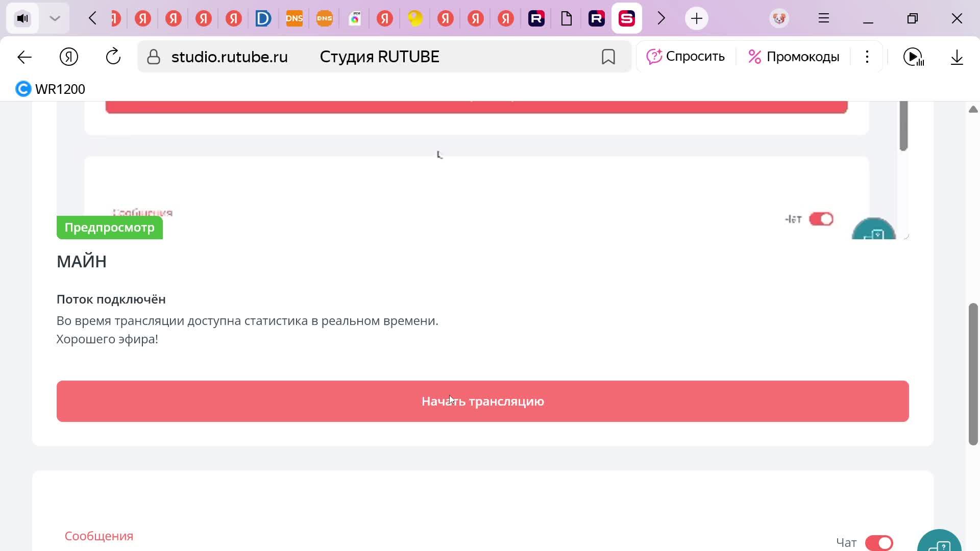Activate background video playback icon
The image size is (980, 551).
914,57
